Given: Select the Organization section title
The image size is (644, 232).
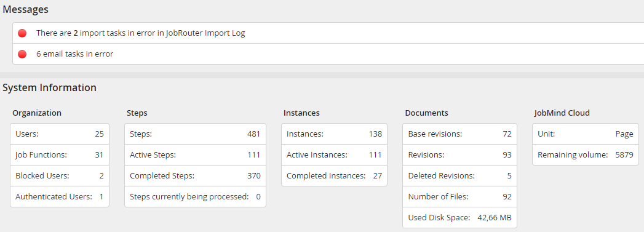Looking at the screenshot, I should (x=37, y=113).
